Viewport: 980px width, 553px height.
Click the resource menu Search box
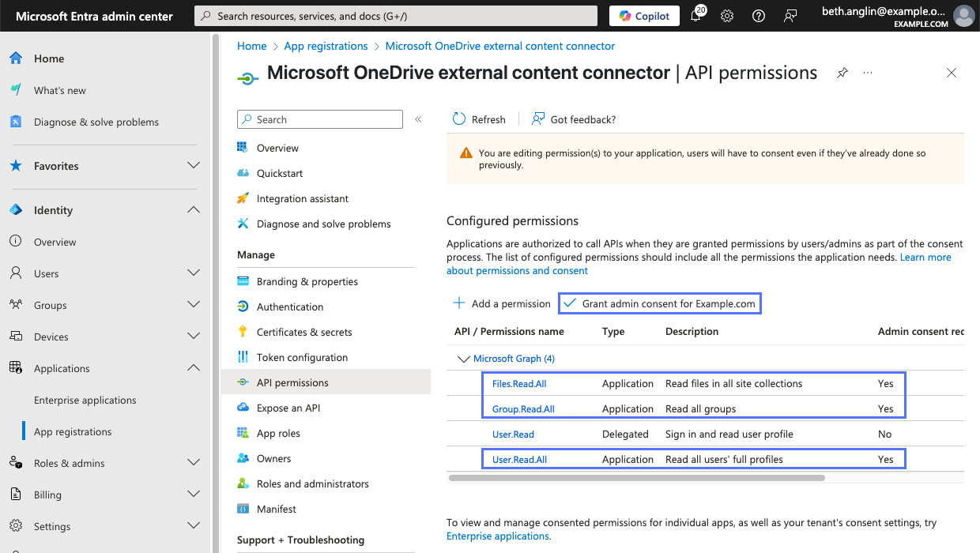click(x=320, y=119)
